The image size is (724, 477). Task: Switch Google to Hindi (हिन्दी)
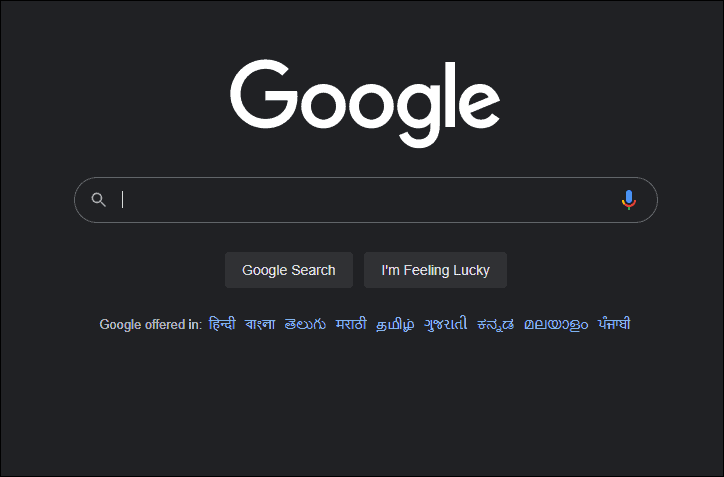(x=222, y=324)
